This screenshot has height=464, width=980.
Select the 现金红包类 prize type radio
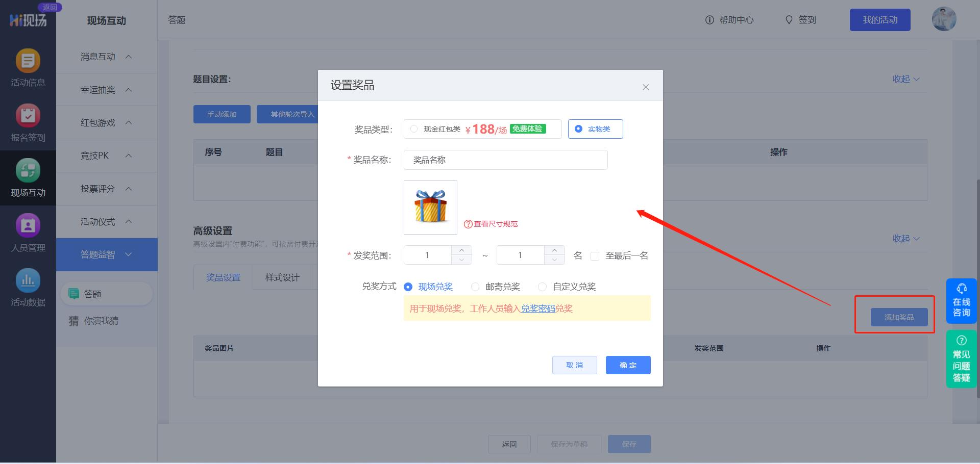click(x=413, y=129)
